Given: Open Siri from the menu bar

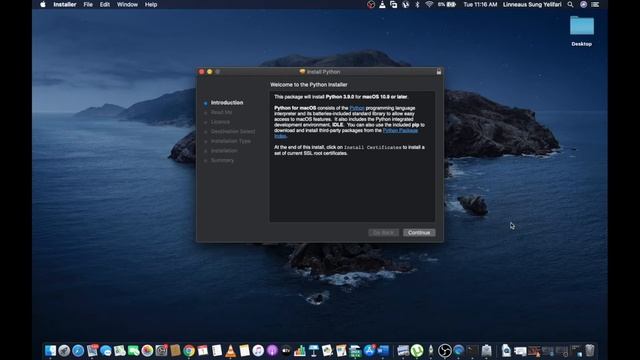Looking at the screenshot, I should coord(583,4).
